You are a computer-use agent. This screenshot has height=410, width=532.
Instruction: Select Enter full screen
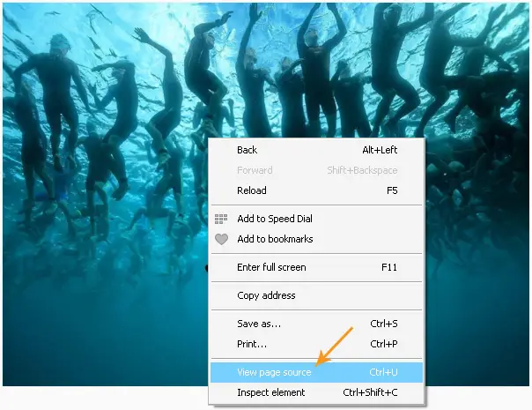[316, 267]
